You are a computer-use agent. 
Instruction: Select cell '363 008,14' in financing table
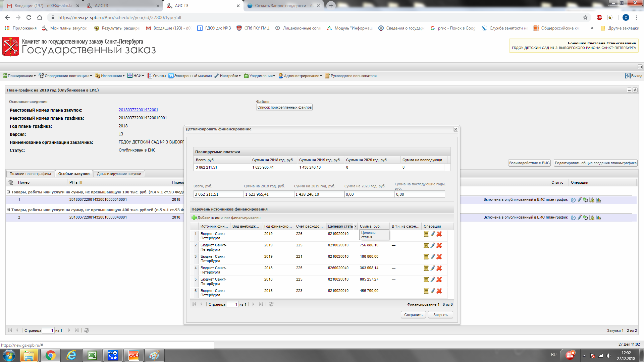(x=369, y=268)
